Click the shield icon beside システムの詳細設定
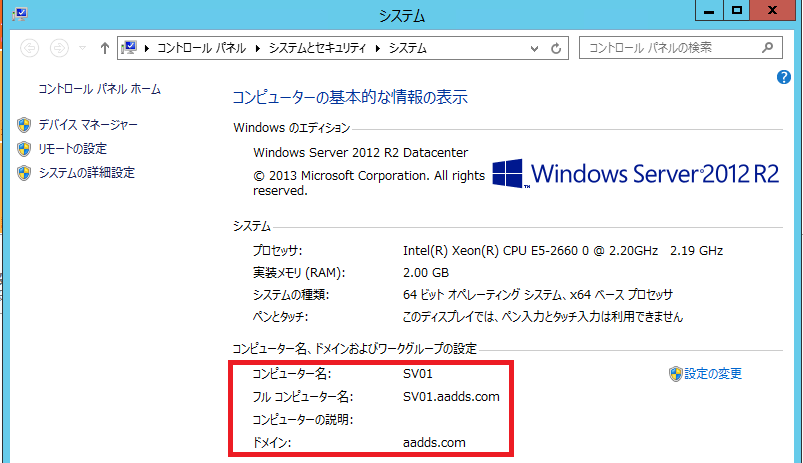 coord(24,173)
